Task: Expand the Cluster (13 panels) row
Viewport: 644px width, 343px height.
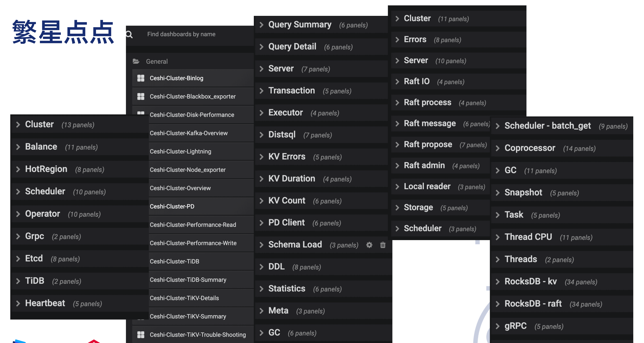Action: 80,124
